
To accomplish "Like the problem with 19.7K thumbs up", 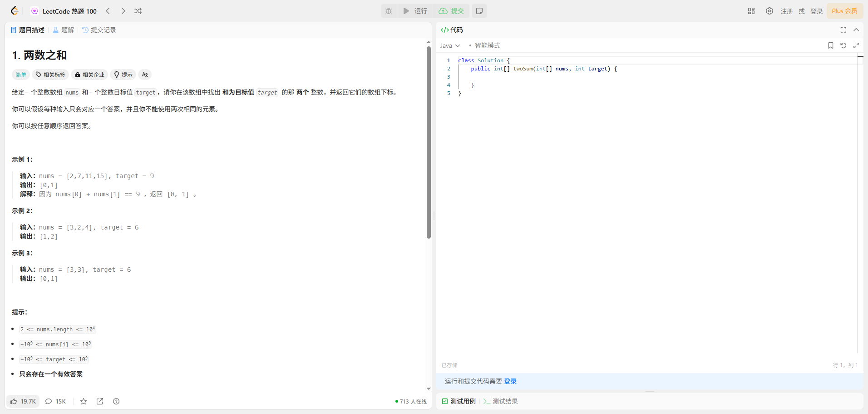I will 23,401.
